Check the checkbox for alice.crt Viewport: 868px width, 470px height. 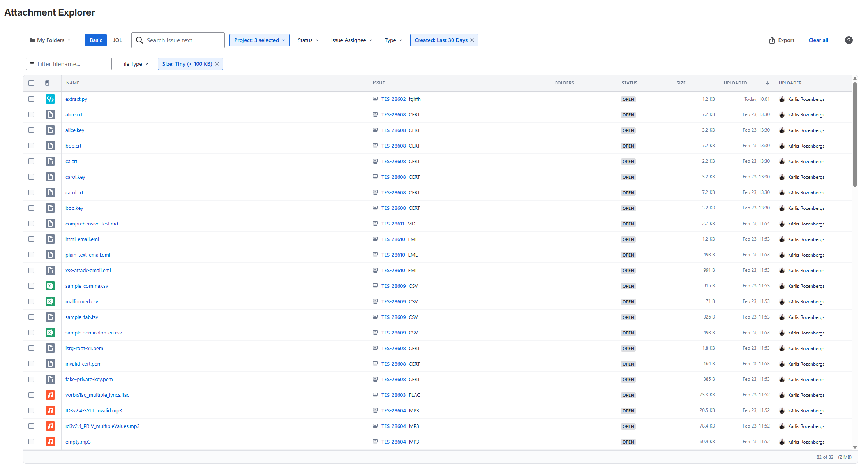coord(31,114)
